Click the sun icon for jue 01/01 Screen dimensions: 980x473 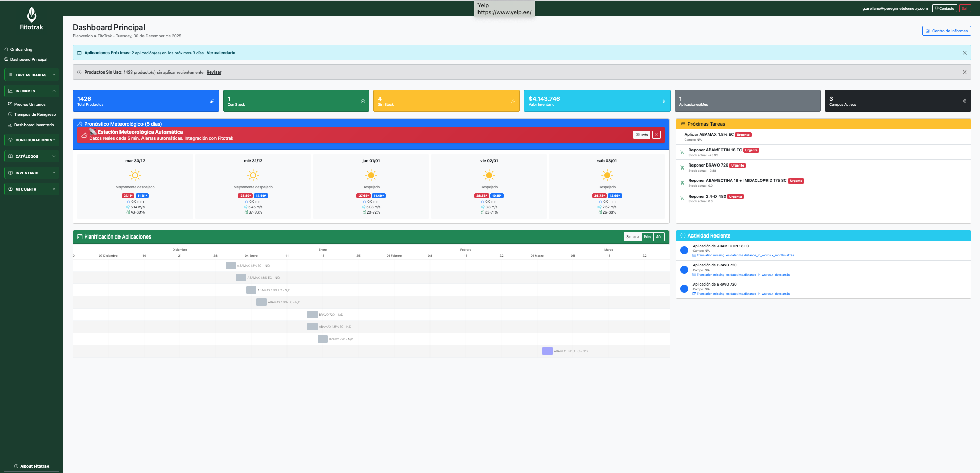tap(371, 176)
